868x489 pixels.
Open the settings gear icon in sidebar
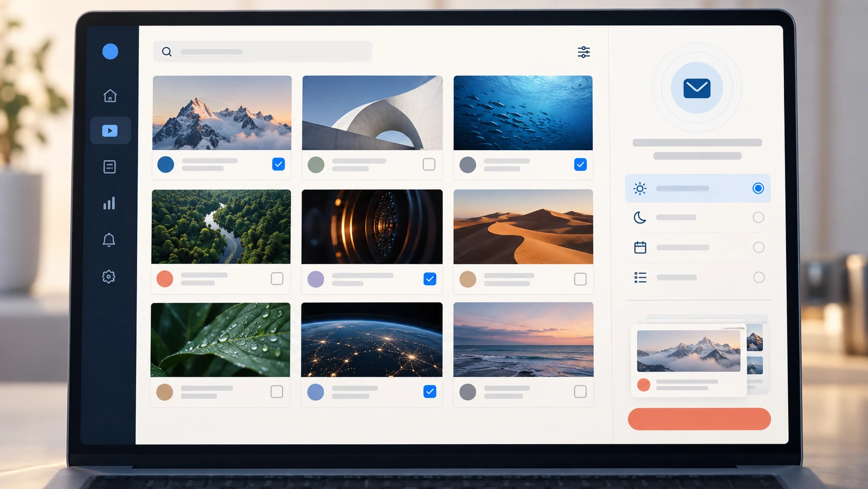[108, 276]
